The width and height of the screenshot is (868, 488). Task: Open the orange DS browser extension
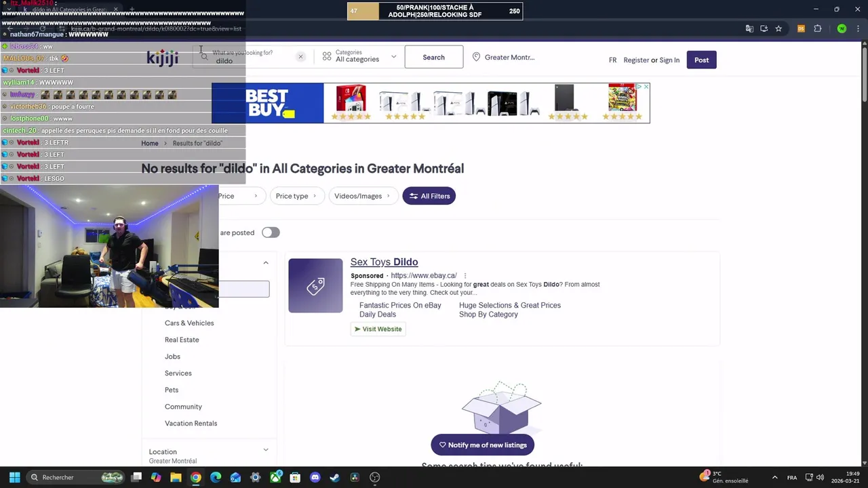tap(801, 28)
